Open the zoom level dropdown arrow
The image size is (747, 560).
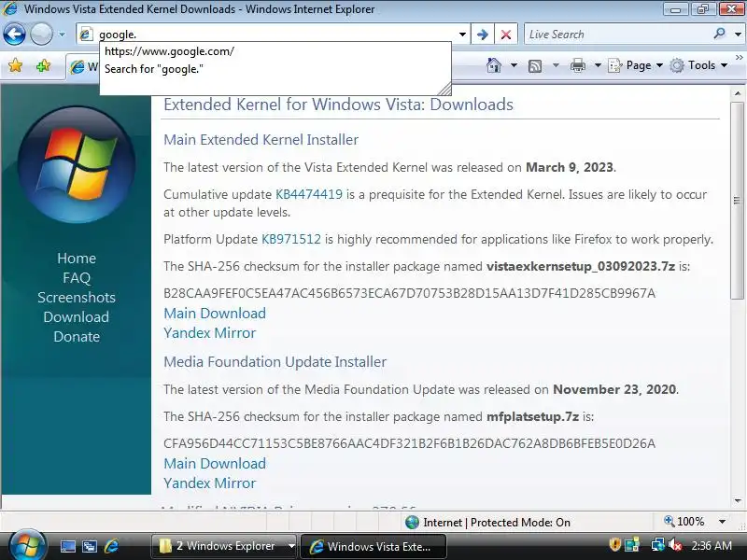pyautogui.click(x=722, y=522)
